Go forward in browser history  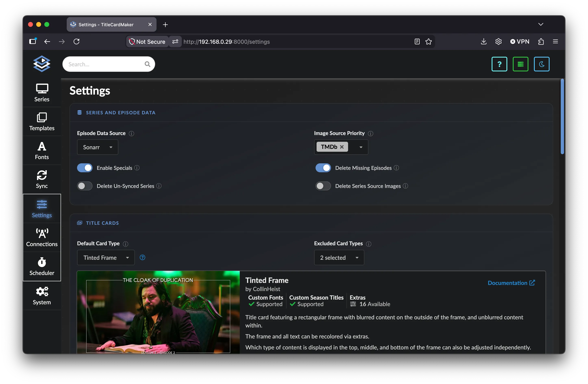(62, 41)
